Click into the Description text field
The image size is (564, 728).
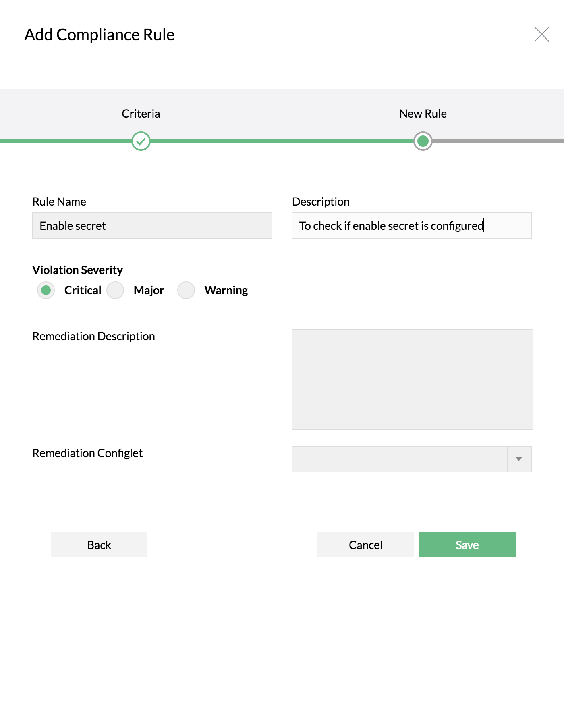pos(411,226)
